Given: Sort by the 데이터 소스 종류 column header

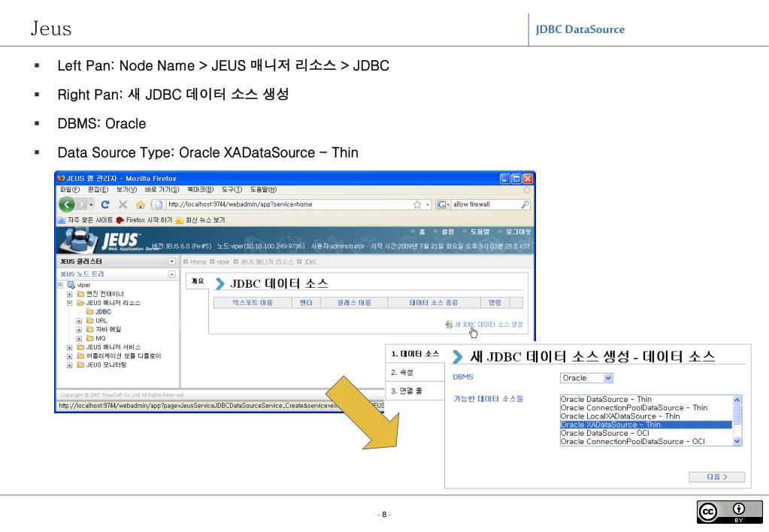Looking at the screenshot, I should coord(434,303).
